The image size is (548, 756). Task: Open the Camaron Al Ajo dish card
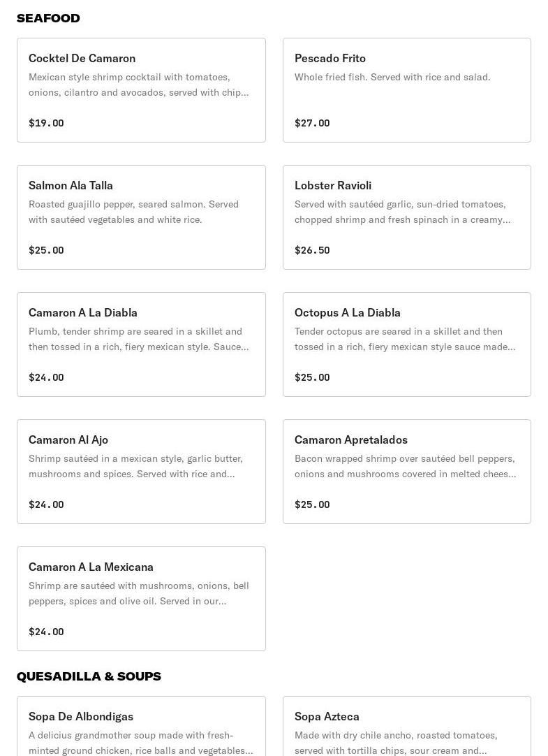141,472
